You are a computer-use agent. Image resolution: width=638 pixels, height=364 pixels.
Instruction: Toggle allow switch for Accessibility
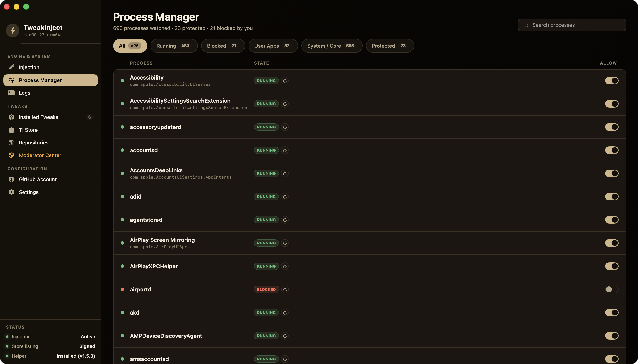tap(612, 81)
